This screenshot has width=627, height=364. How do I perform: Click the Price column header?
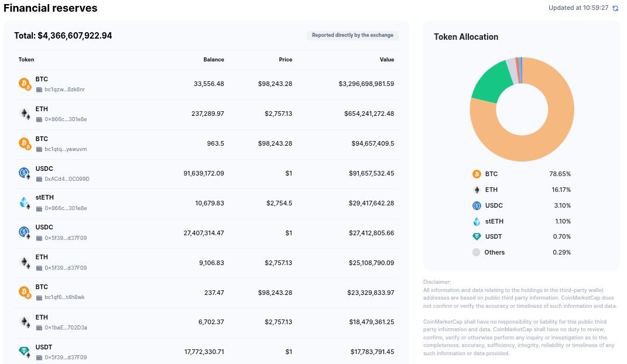pos(286,60)
